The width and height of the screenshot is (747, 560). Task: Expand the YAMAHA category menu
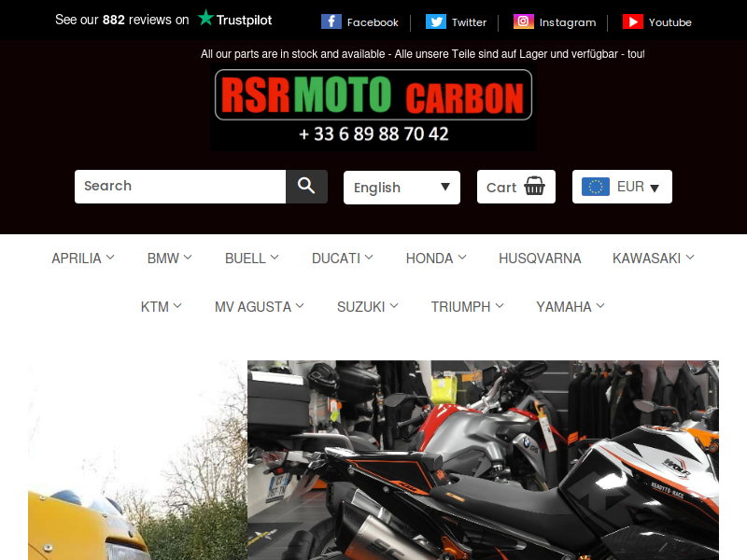click(x=571, y=307)
